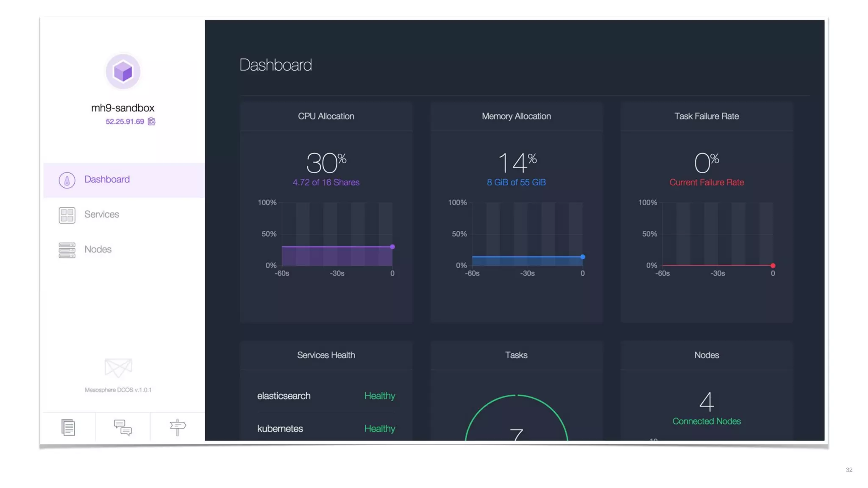This screenshot has width=868, height=488.
Task: Click the Nodes server stack icon
Action: [67, 250]
